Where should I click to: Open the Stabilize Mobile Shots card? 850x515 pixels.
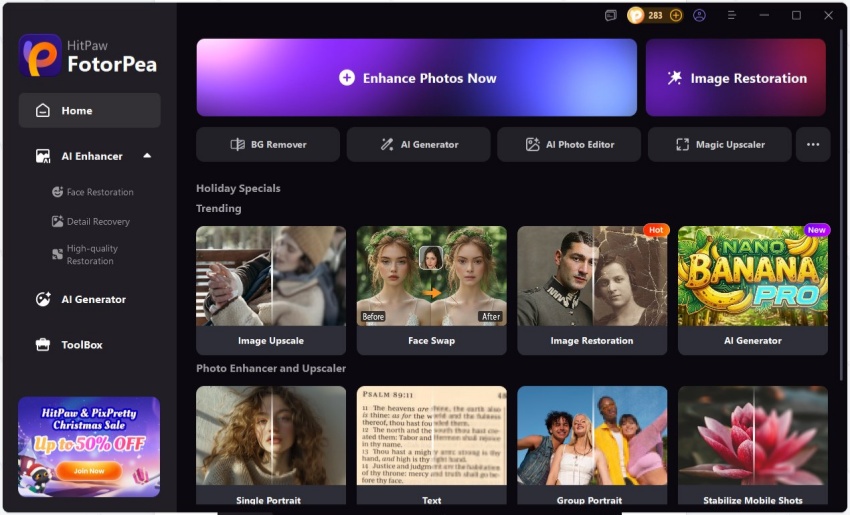tap(752, 446)
